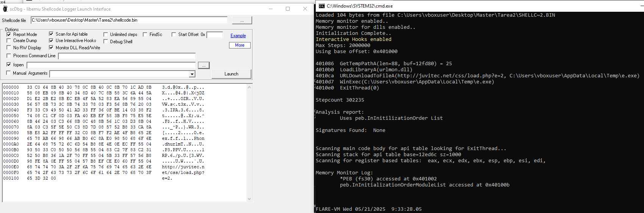
Task: Enable the Create Dump option
Action: click(9, 41)
